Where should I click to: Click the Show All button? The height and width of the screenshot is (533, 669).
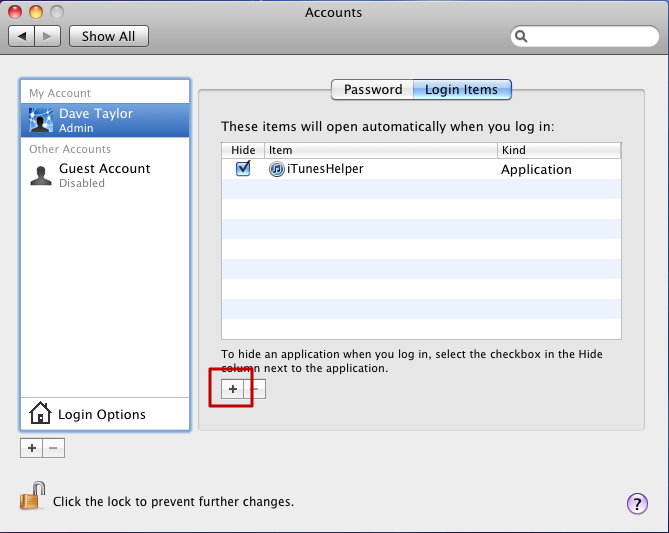[109, 36]
